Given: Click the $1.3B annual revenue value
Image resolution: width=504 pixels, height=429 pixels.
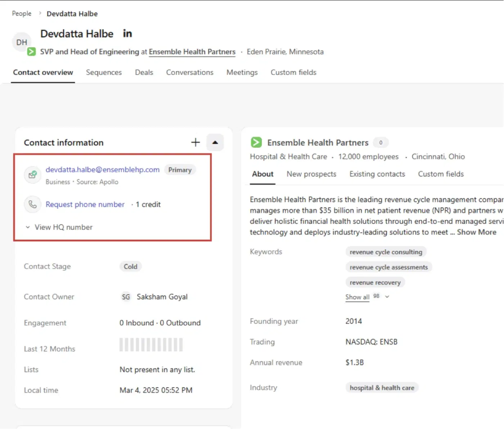Looking at the screenshot, I should [x=355, y=362].
